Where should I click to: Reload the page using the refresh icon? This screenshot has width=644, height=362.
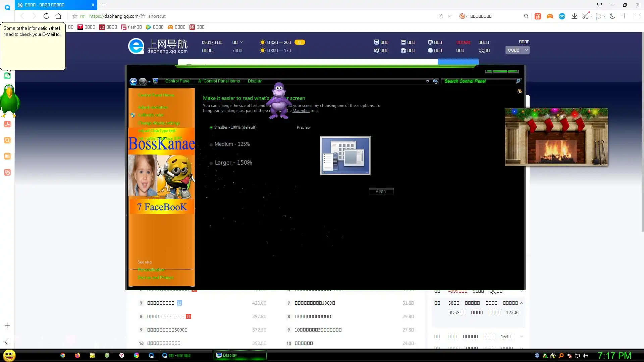coord(46,16)
